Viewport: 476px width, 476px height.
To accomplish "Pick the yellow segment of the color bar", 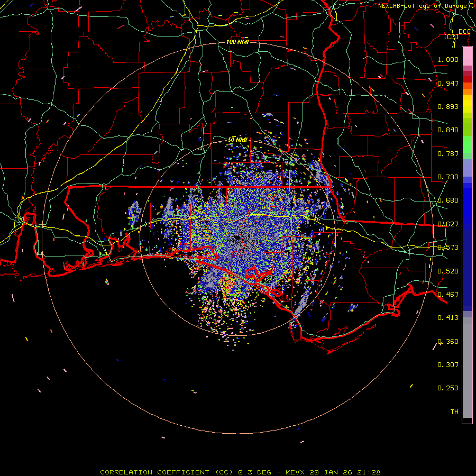I will 467,104.
